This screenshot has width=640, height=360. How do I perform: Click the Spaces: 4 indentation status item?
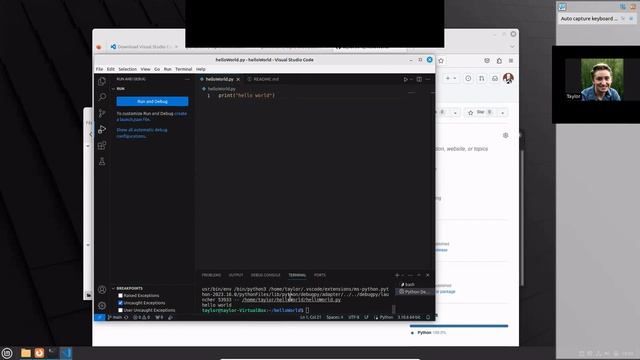coord(334,317)
